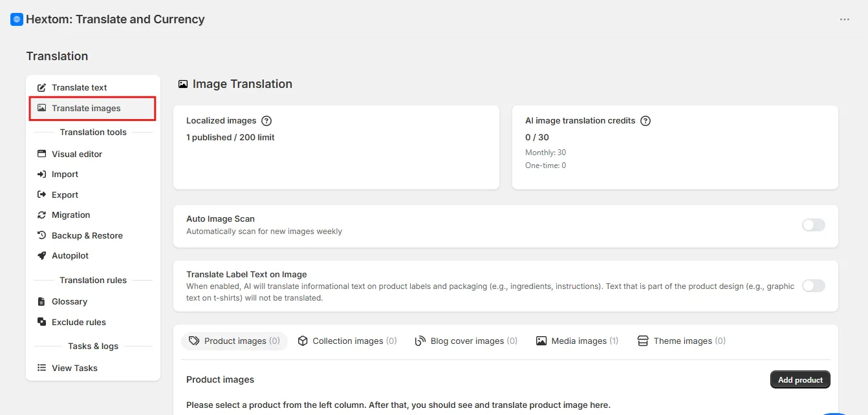The image size is (868, 415).
Task: Switch to the Blog cover images tab
Action: 466,341
